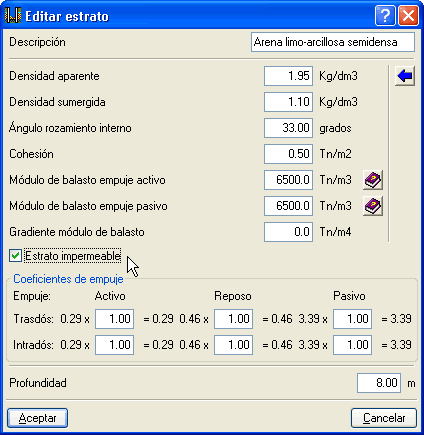
Task: Click the Cohesión value field
Action: point(288,154)
